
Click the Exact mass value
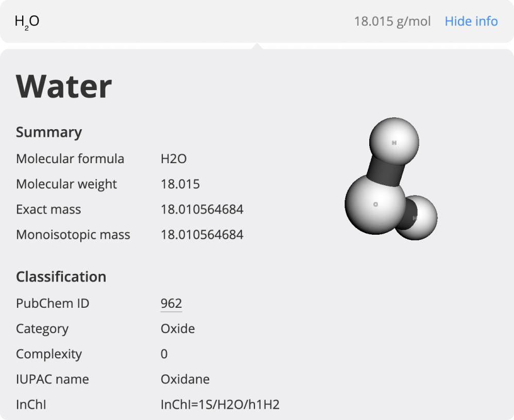coord(202,209)
